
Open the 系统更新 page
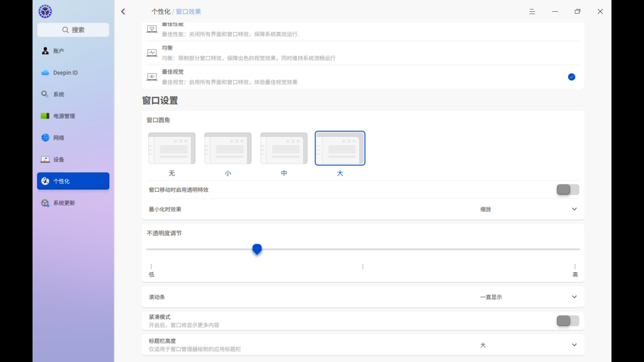[x=73, y=203]
